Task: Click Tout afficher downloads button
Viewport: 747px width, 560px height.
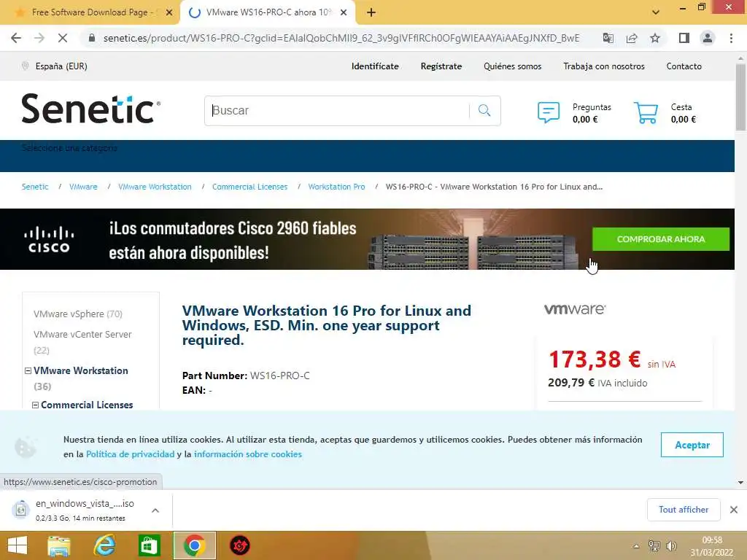Action: [x=683, y=510]
